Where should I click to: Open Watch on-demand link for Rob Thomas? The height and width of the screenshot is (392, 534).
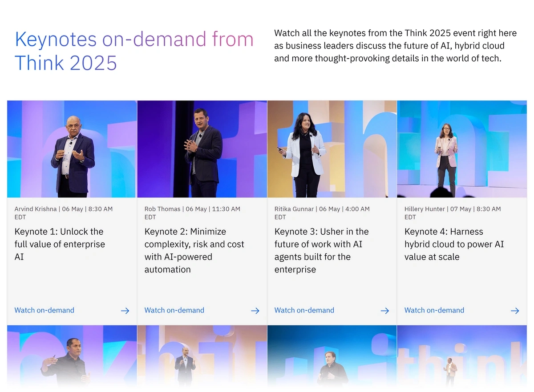tap(174, 310)
